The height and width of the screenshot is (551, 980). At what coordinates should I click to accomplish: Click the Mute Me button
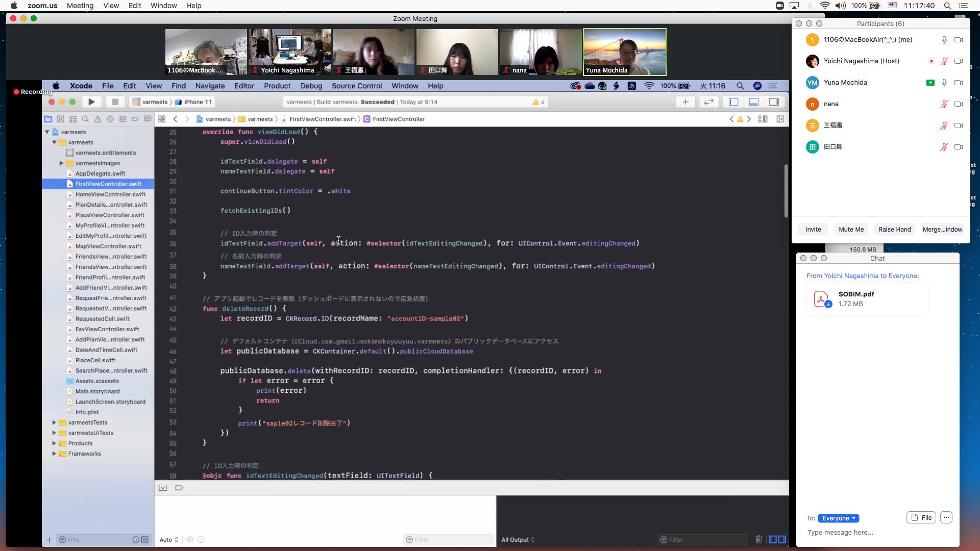pyautogui.click(x=851, y=229)
